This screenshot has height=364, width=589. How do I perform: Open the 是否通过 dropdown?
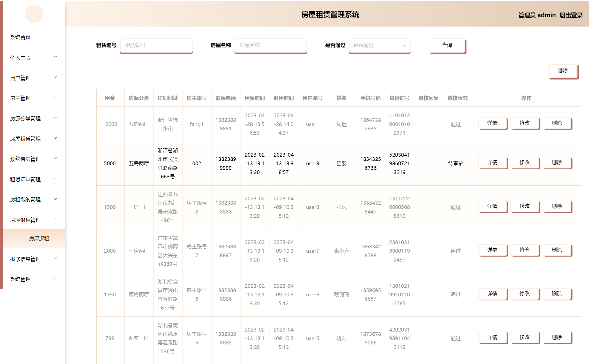(x=379, y=45)
